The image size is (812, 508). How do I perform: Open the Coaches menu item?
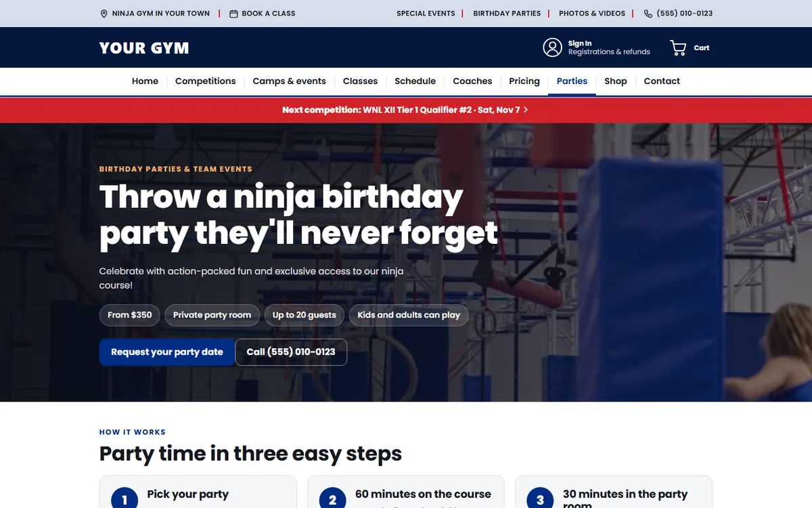(x=472, y=81)
